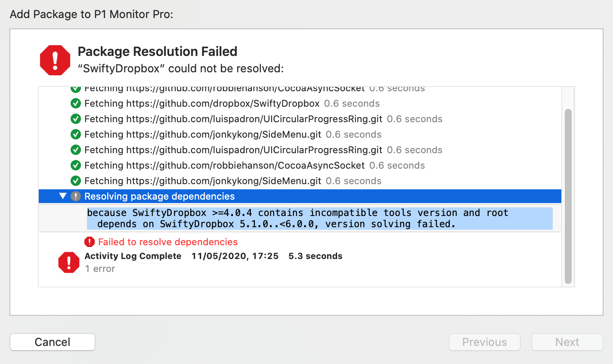
Task: Click red error icon beside Failed to resolve dependencies
Action: 90,242
